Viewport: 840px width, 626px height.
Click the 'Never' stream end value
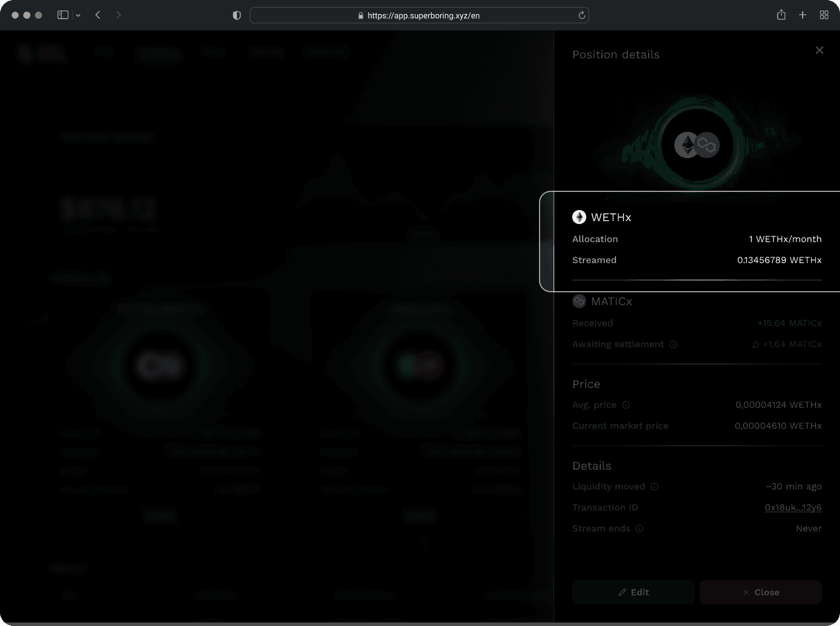click(809, 529)
